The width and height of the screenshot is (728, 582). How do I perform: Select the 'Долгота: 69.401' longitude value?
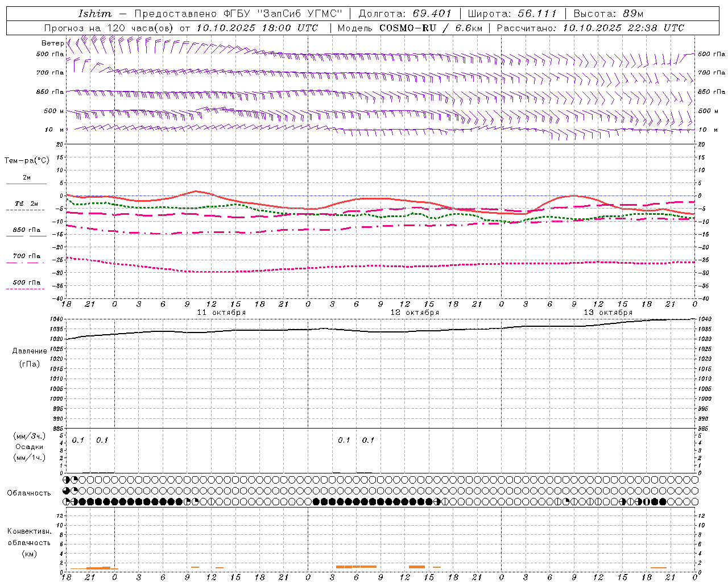(x=405, y=14)
